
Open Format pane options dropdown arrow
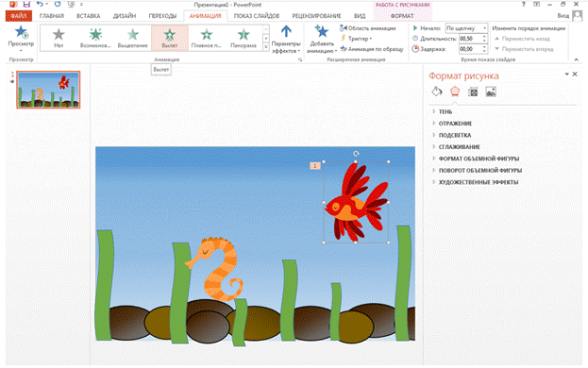point(566,75)
